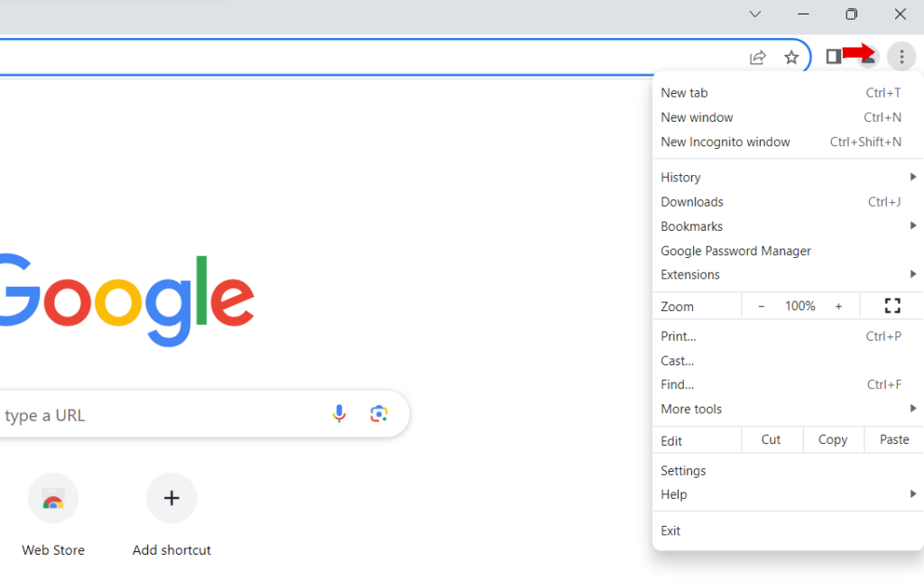This screenshot has height=580, width=924.
Task: Decrease zoom with the minus button
Action: point(762,307)
